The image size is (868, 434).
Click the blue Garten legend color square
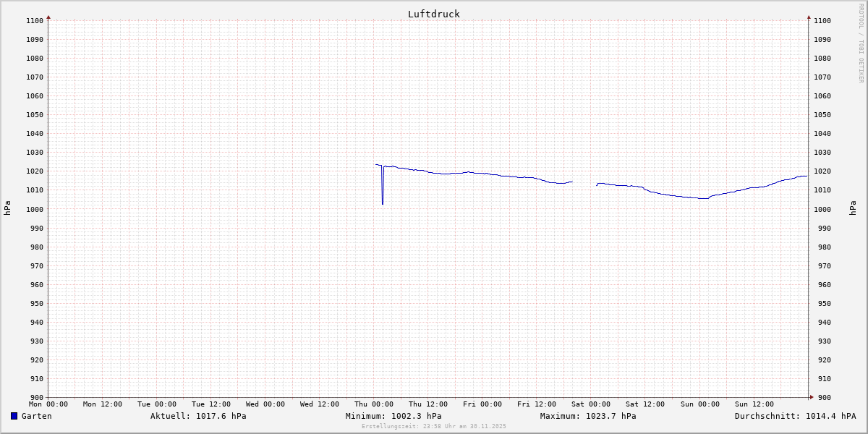14,416
